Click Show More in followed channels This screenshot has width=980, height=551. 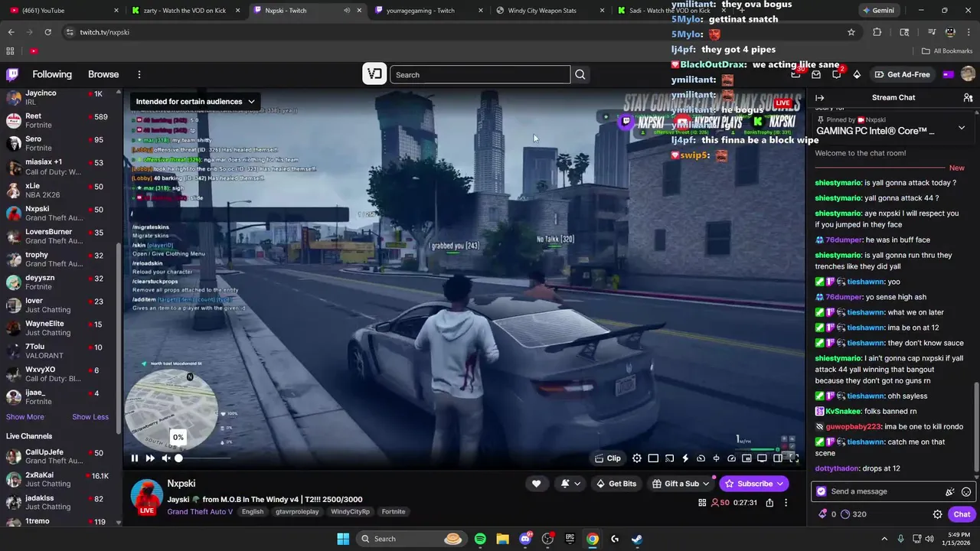(x=25, y=417)
